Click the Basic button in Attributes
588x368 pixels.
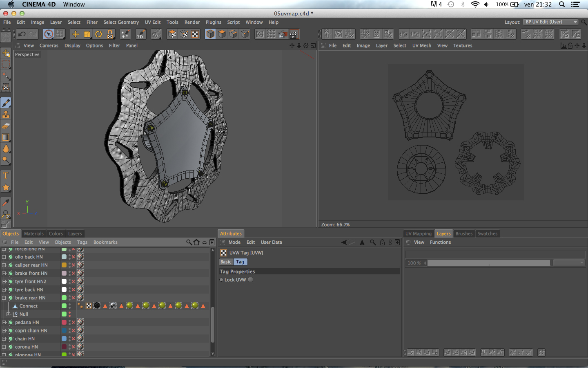[226, 262]
